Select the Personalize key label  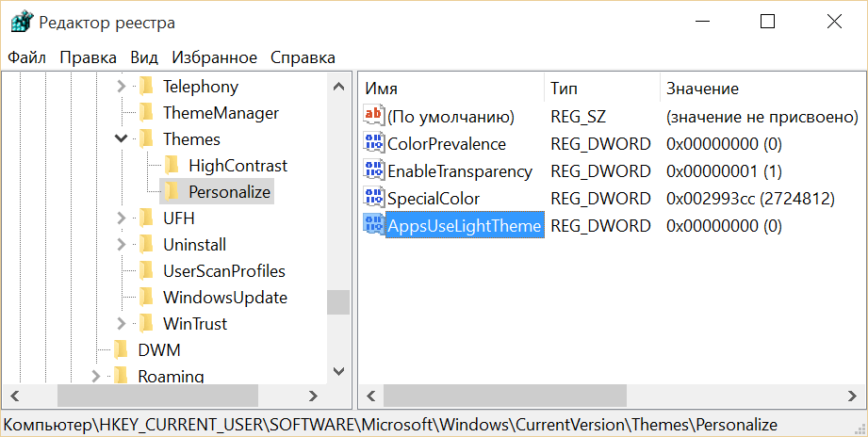[x=230, y=191]
